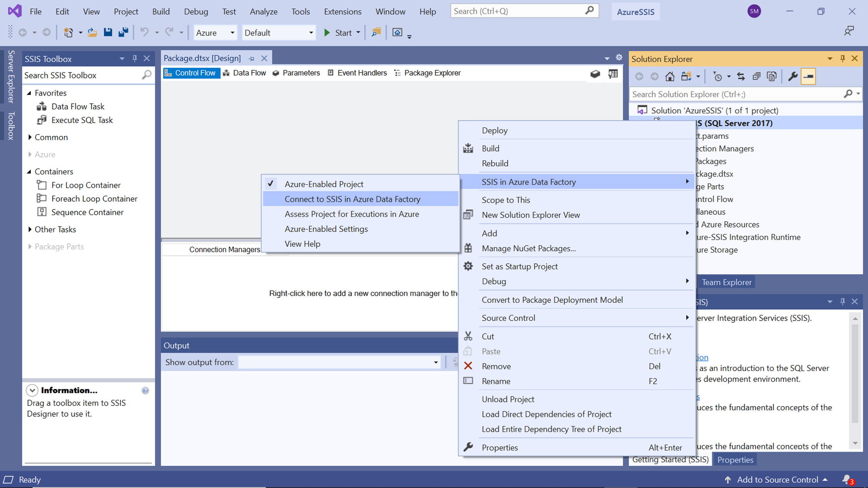Uncheck Azure-Enabled Project option

[324, 184]
